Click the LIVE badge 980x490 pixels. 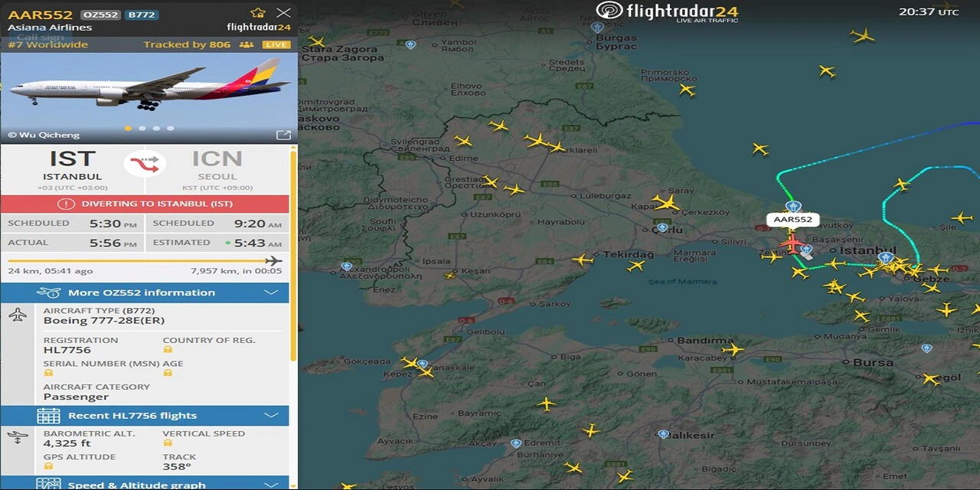click(x=276, y=44)
